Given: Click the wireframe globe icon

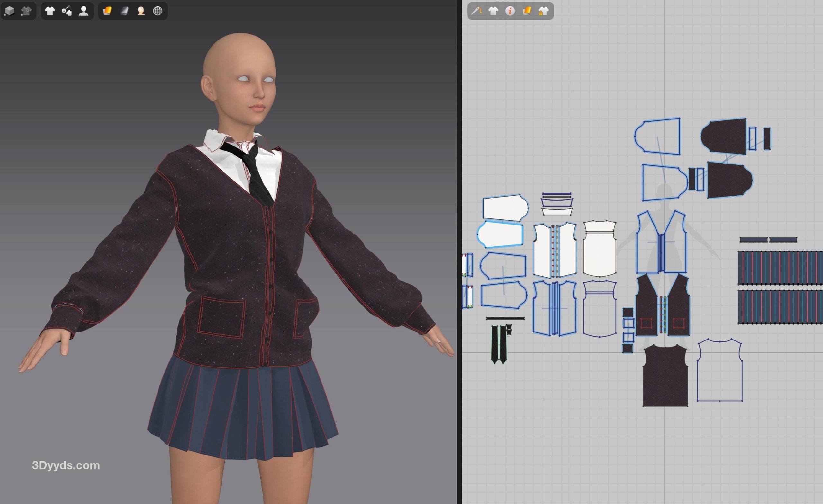Looking at the screenshot, I should point(158,11).
